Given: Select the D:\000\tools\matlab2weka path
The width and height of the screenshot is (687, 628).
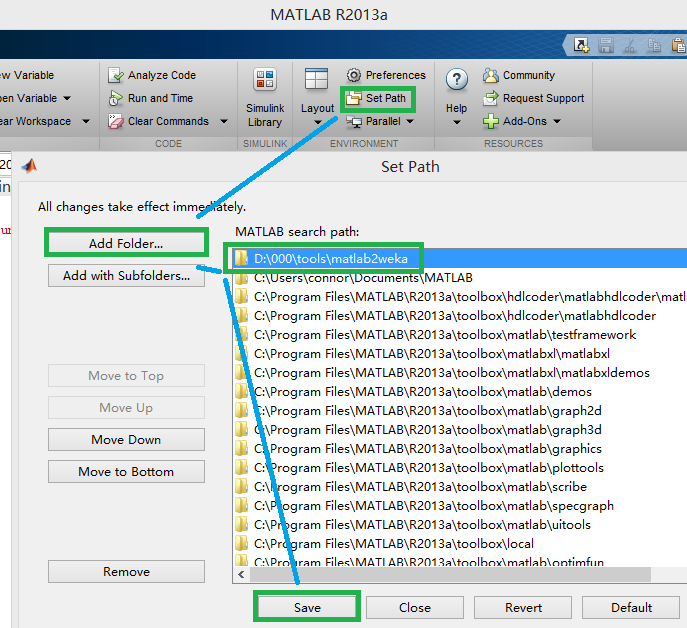Looking at the screenshot, I should click(x=460, y=259).
